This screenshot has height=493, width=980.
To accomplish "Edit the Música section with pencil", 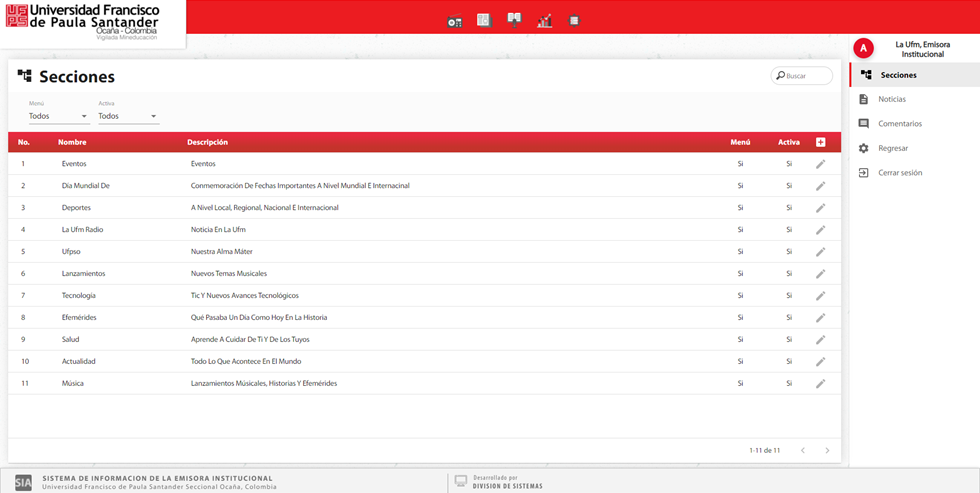I will click(x=820, y=384).
